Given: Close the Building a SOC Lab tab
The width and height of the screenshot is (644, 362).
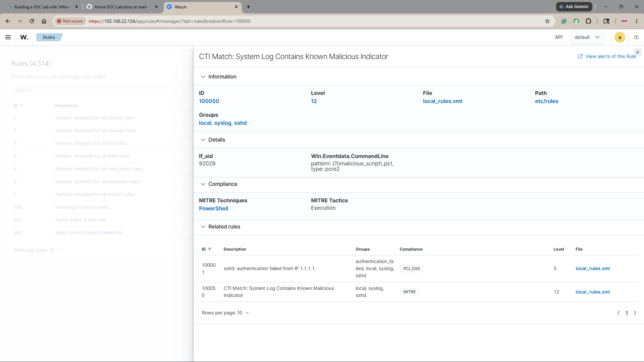Looking at the screenshot, I should coord(77,7).
